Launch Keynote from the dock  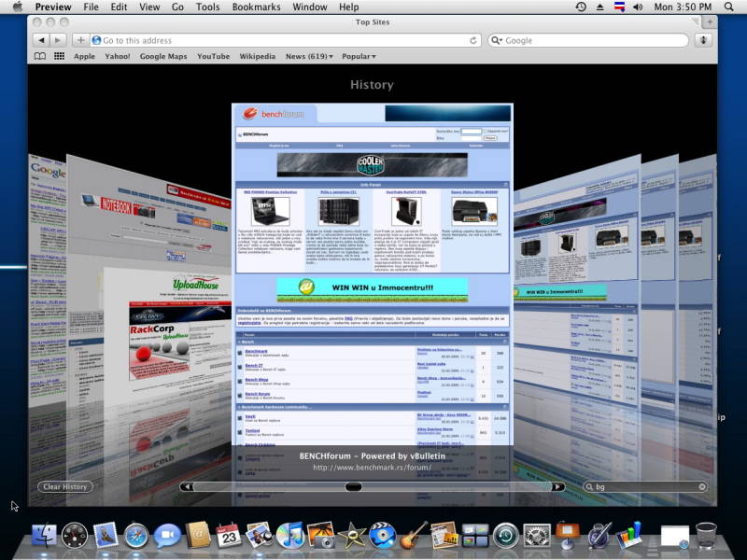(568, 534)
